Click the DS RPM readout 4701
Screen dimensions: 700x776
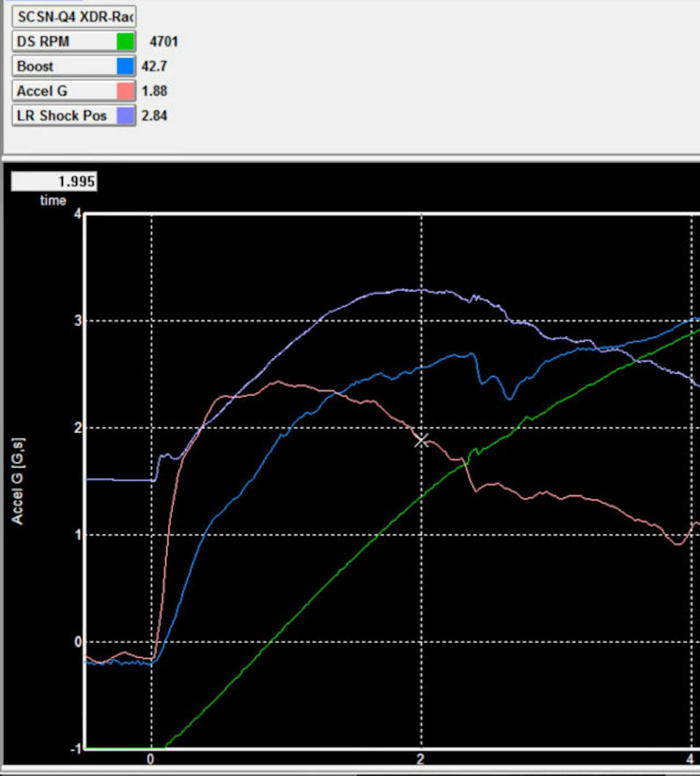pyautogui.click(x=163, y=41)
